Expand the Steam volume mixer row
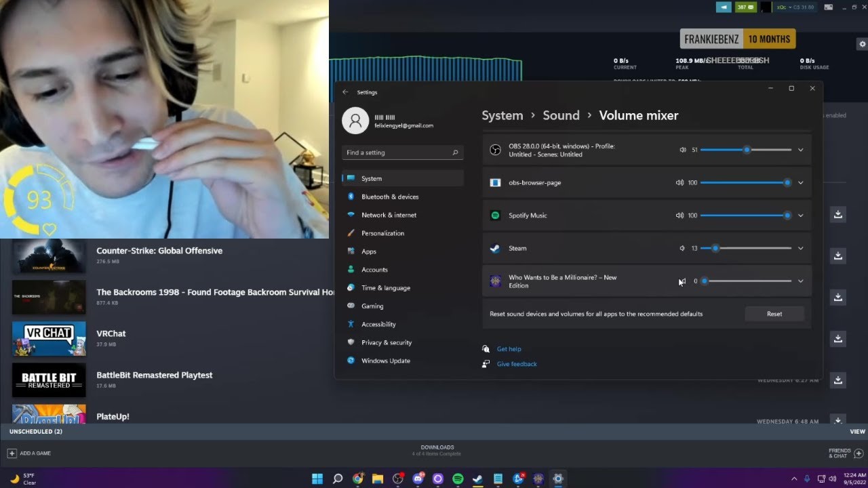The width and height of the screenshot is (868, 488). (x=800, y=248)
